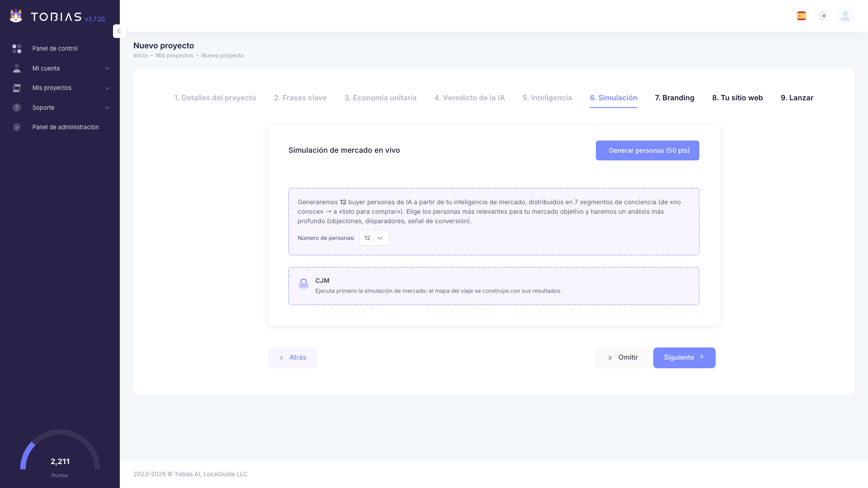Screen dimensions: 868x488
Task: Click the Número de personas label
Action: [x=326, y=238]
